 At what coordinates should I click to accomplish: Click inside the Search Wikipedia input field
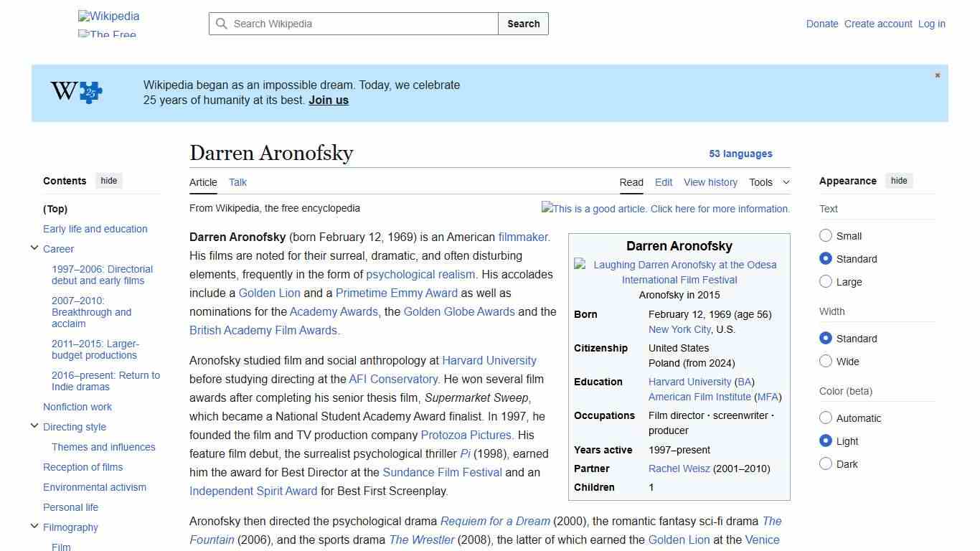tap(352, 24)
